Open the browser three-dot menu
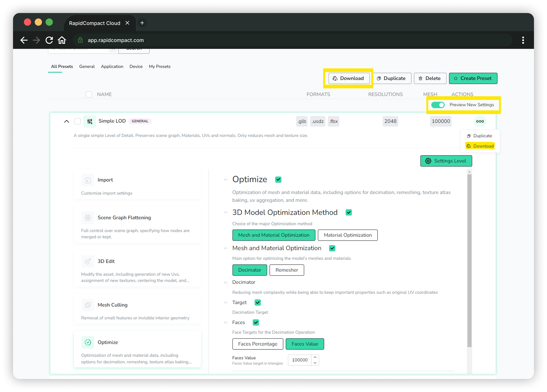The width and height of the screenshot is (547, 392). (523, 40)
